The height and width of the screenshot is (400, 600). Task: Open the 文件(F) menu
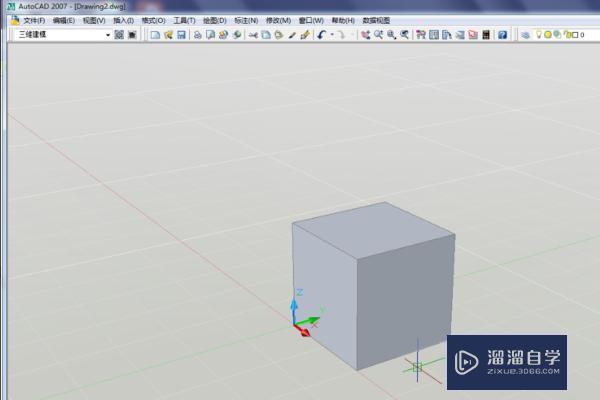tap(34, 21)
